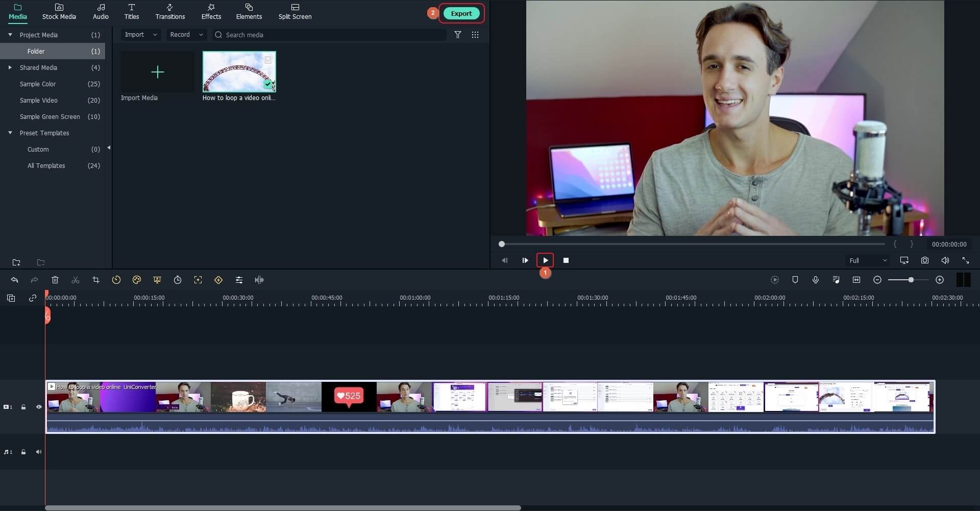Click the motion tracking target icon
980x511 pixels.
pos(198,280)
